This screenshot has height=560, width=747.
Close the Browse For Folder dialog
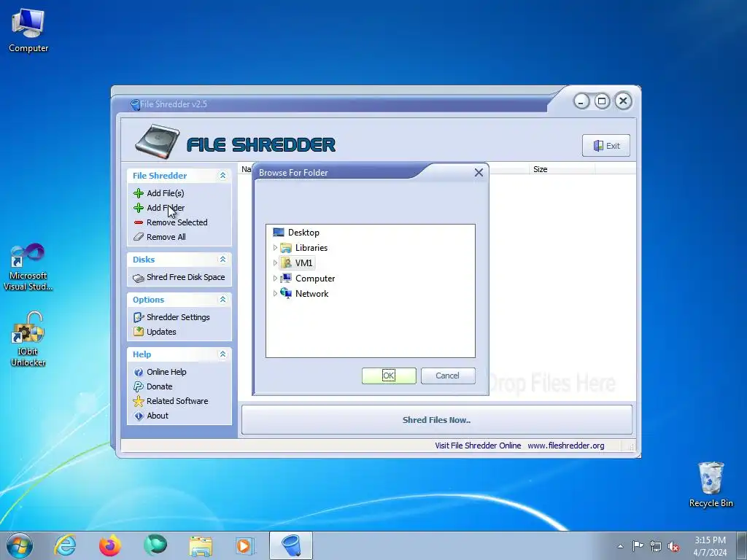point(479,173)
